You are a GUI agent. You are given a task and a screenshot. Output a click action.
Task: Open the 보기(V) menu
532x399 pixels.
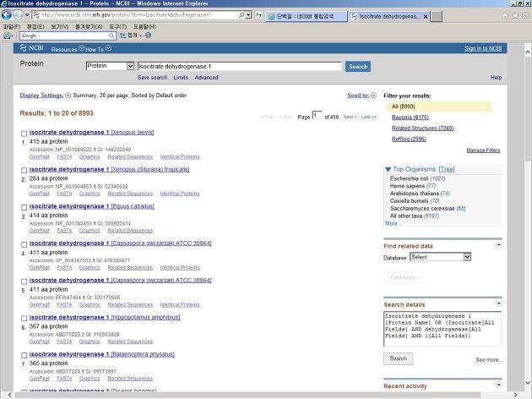click(60, 26)
